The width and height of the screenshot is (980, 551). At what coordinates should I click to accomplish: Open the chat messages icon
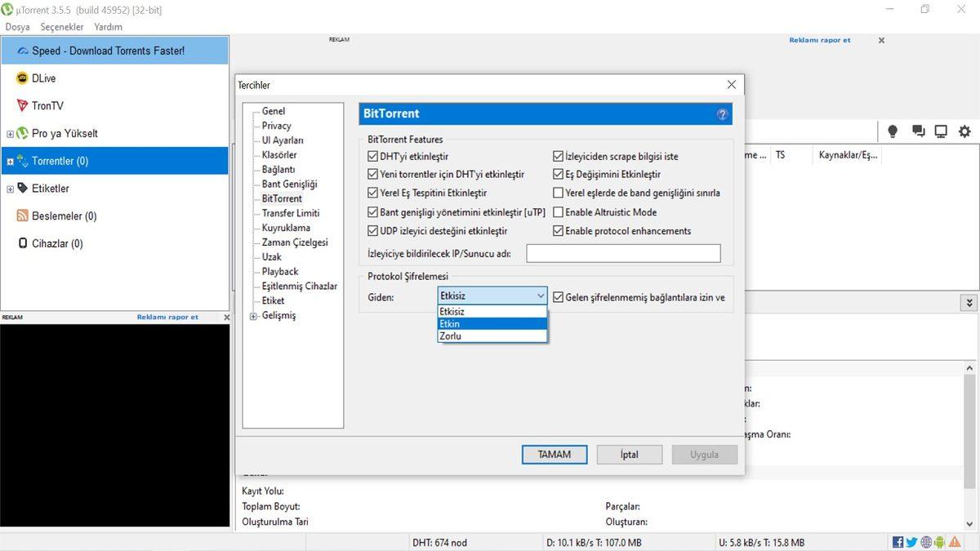click(916, 131)
